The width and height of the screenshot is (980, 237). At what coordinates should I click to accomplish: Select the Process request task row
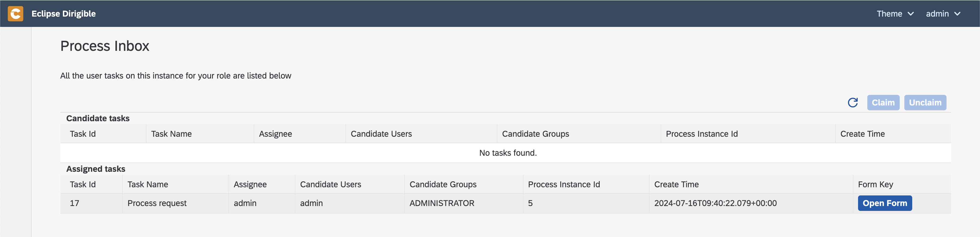(505, 203)
